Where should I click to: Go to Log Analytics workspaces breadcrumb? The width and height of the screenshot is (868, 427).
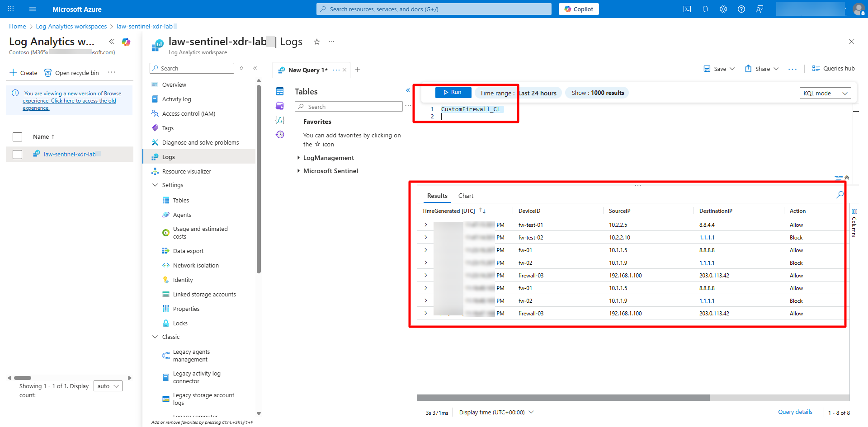(x=71, y=27)
